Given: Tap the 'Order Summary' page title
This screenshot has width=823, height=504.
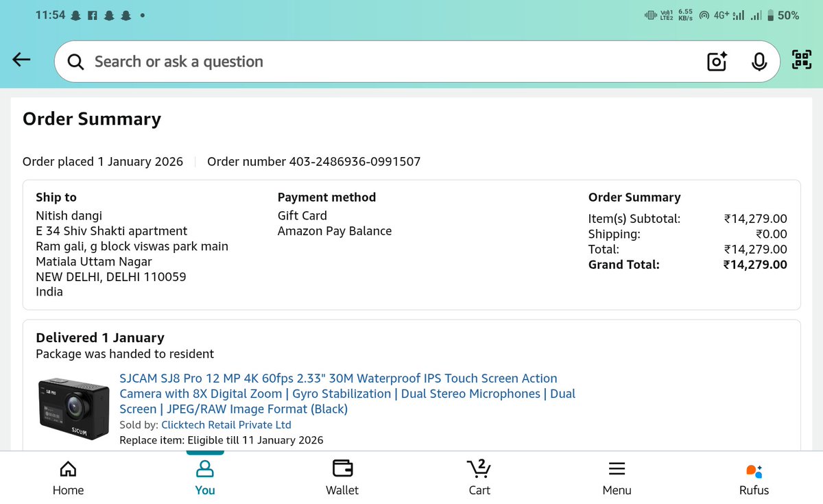Looking at the screenshot, I should (92, 119).
